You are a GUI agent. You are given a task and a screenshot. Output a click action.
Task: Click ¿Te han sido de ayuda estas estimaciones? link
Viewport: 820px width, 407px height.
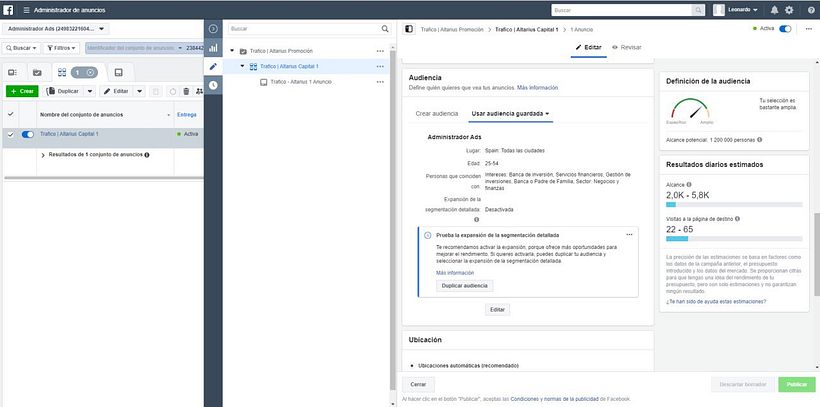(716, 302)
